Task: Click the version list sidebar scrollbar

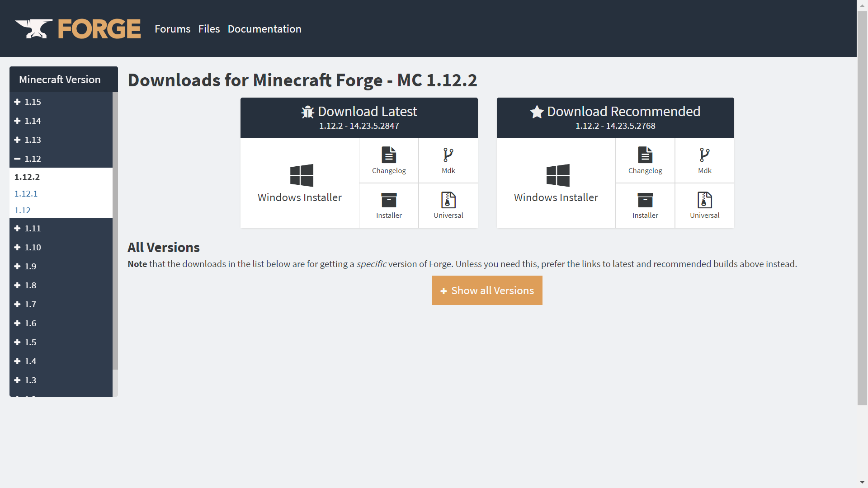Action: click(x=115, y=230)
